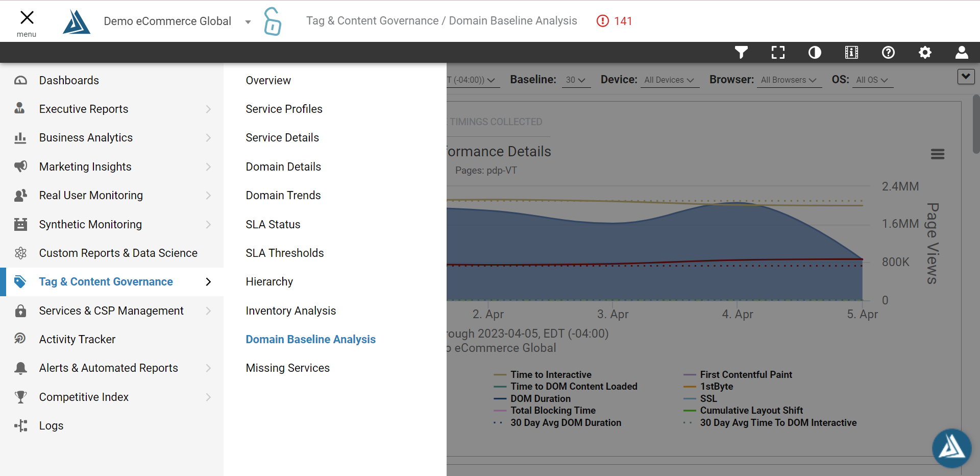Toggle Time to DOM Content Loaded series
This screenshot has height=476, width=980.
[566, 386]
